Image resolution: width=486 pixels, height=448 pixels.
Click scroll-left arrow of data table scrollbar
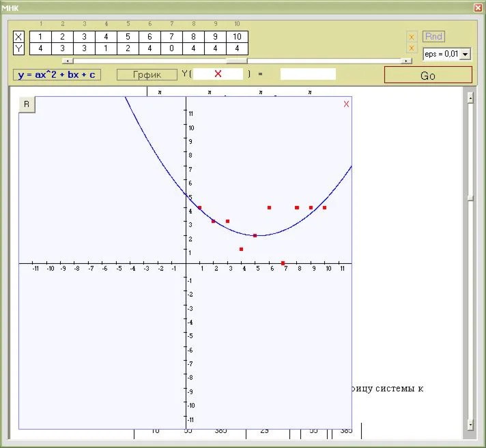[66, 61]
